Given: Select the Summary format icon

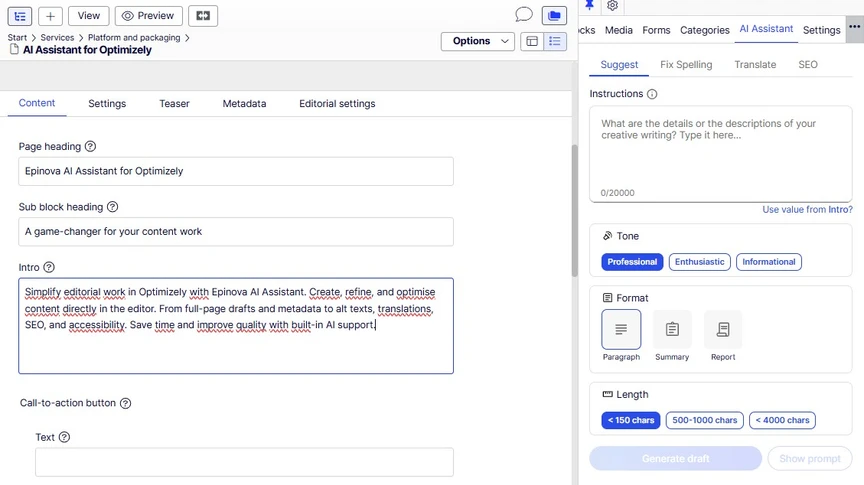Looking at the screenshot, I should (x=672, y=330).
